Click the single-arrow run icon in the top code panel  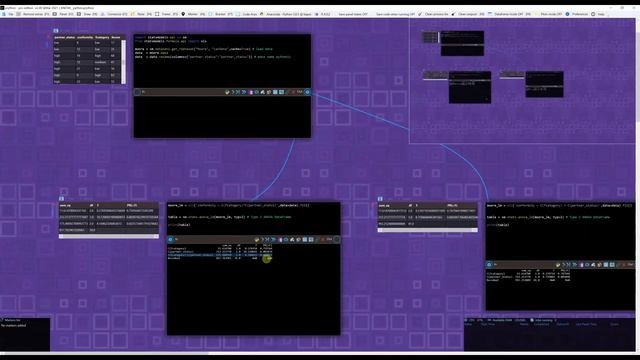tap(233, 92)
